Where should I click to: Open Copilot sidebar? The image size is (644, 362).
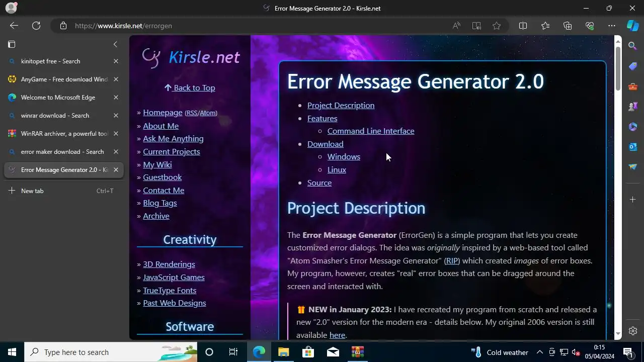click(x=633, y=26)
